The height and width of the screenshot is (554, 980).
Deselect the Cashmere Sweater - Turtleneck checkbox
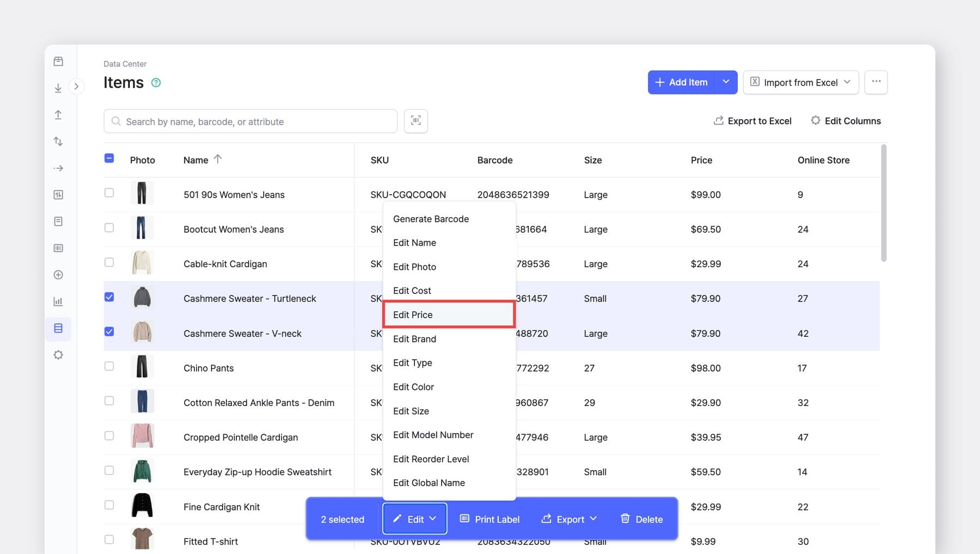[109, 297]
